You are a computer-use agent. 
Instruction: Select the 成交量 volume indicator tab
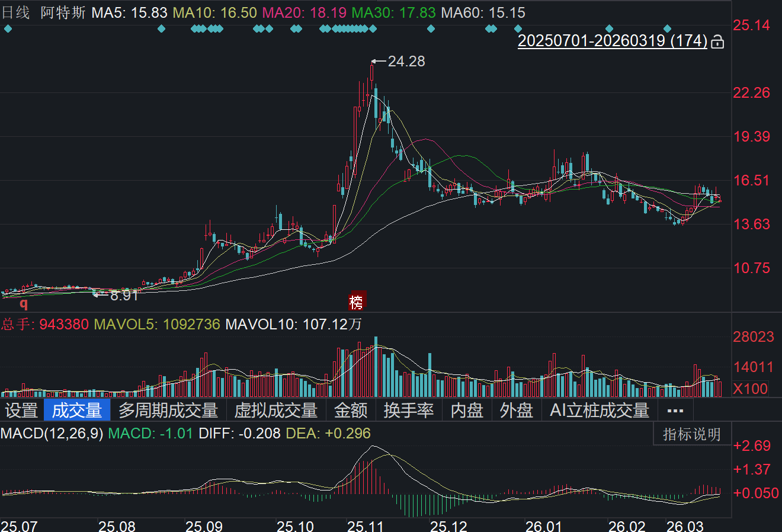click(77, 410)
